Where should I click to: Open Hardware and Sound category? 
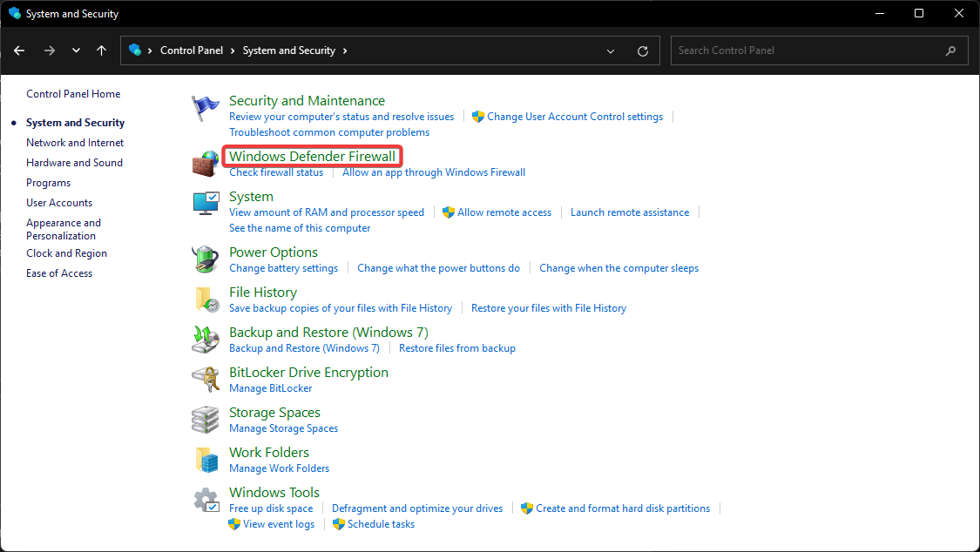point(74,162)
